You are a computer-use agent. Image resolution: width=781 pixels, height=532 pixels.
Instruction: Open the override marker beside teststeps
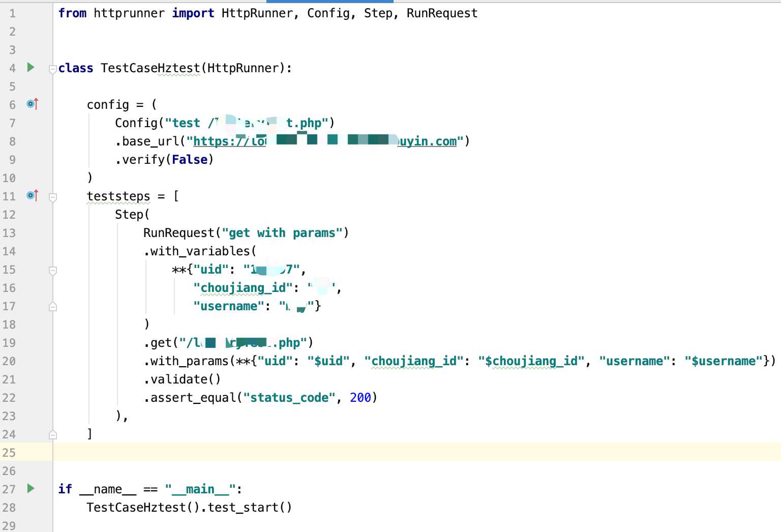[x=33, y=196]
